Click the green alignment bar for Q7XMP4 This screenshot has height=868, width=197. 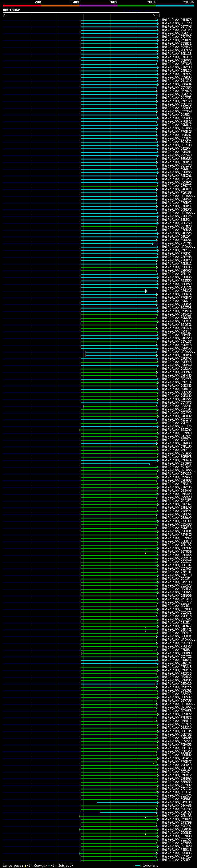pos(119,860)
